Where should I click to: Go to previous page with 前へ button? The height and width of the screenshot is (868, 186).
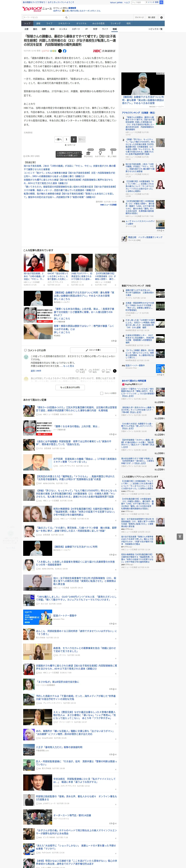coord(59,139)
